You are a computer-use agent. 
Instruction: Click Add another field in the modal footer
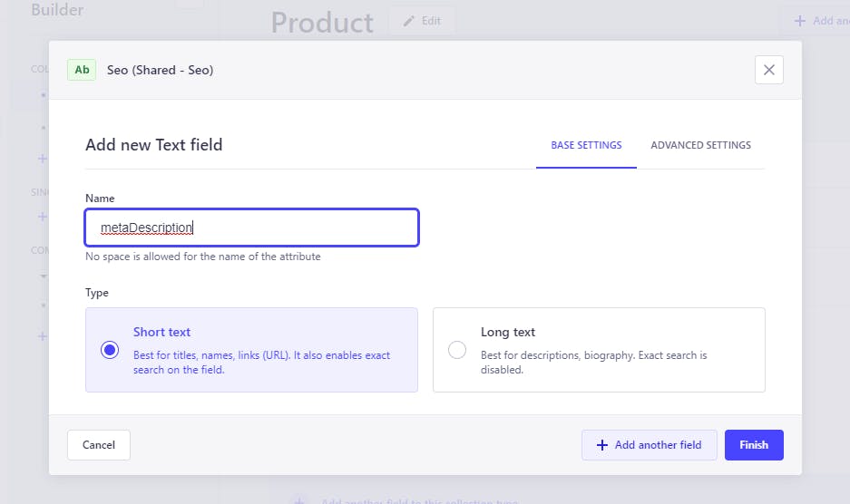tap(649, 445)
